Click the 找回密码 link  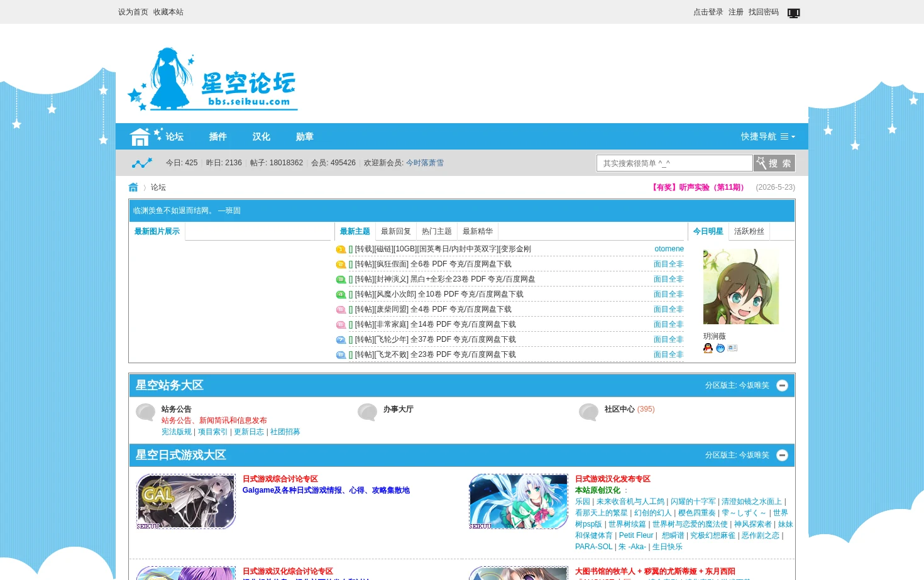click(764, 12)
